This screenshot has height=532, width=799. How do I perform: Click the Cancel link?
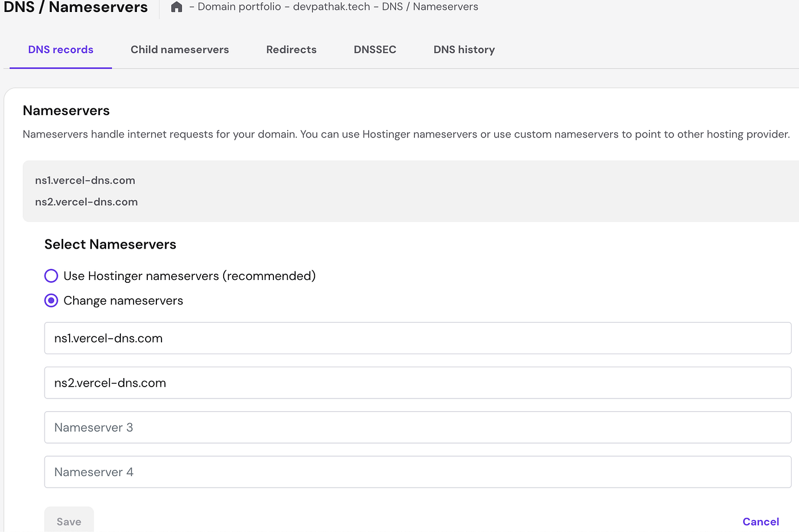761,522
